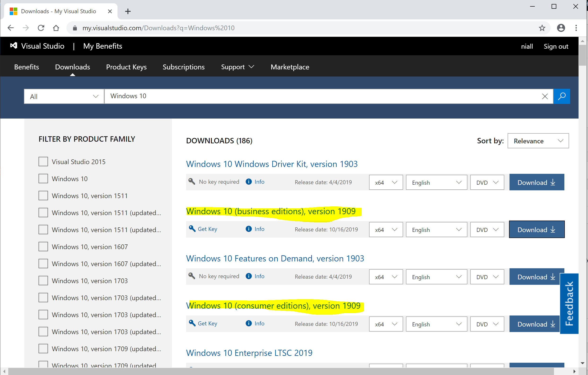Screen dimensions: 588x375
Task: Open x64 dropdown for business editions 1909
Action: 386,230
